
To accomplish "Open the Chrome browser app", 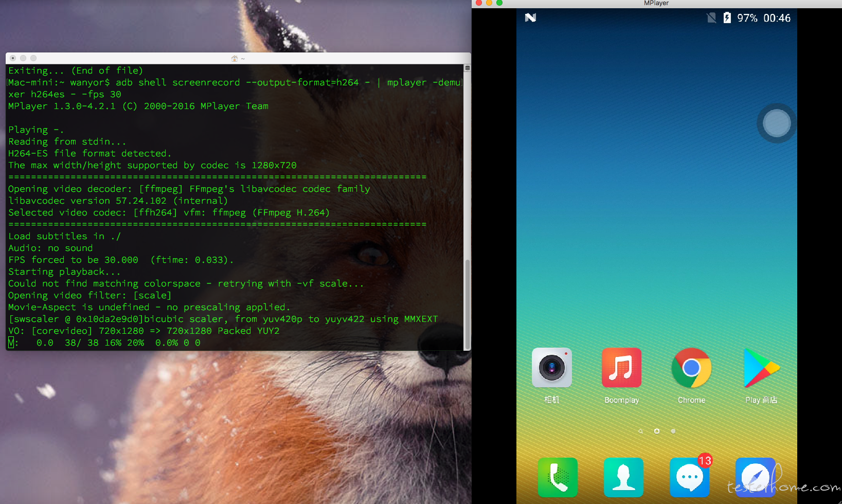I will (x=691, y=368).
